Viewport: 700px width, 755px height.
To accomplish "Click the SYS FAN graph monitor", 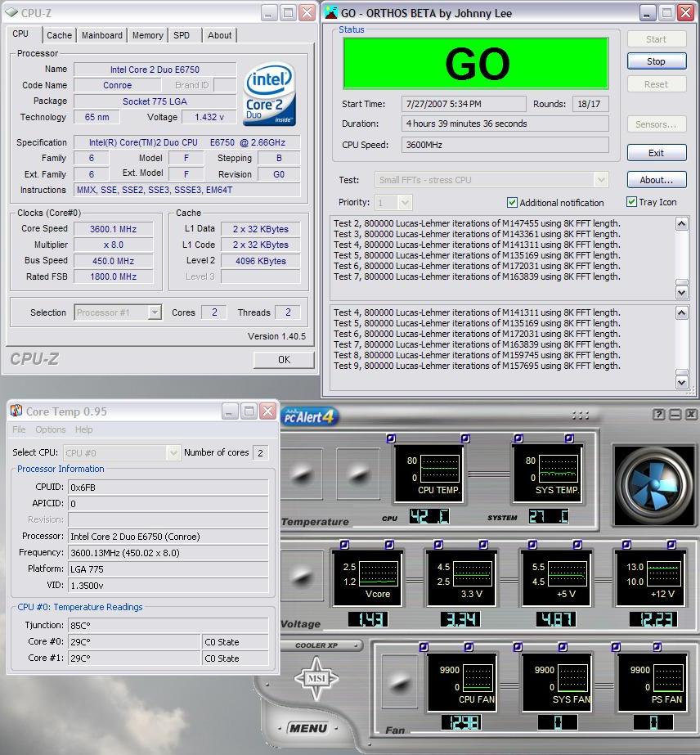I will click(x=557, y=682).
